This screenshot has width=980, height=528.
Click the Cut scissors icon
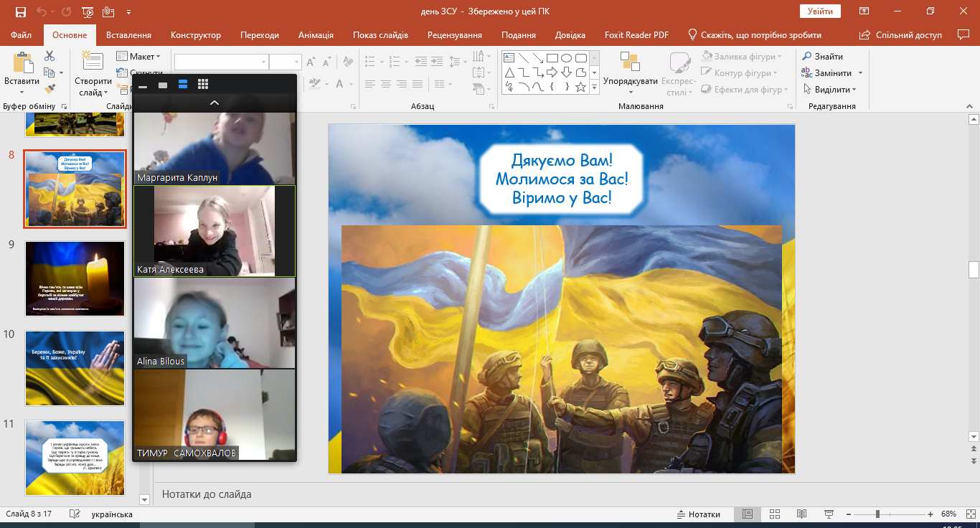50,56
